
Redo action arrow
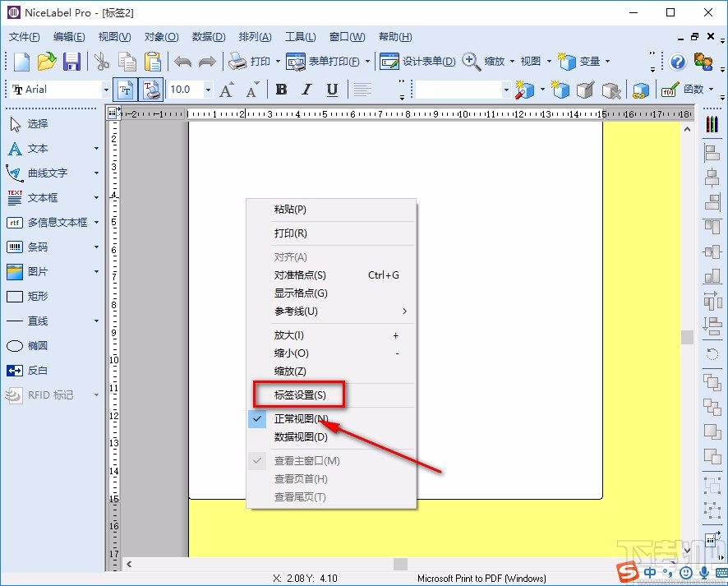tap(207, 62)
